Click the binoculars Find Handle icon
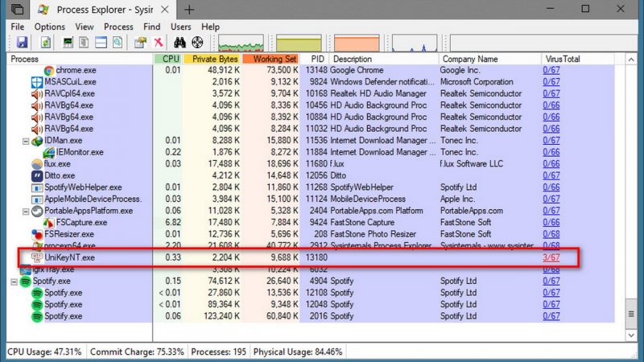 click(x=180, y=43)
